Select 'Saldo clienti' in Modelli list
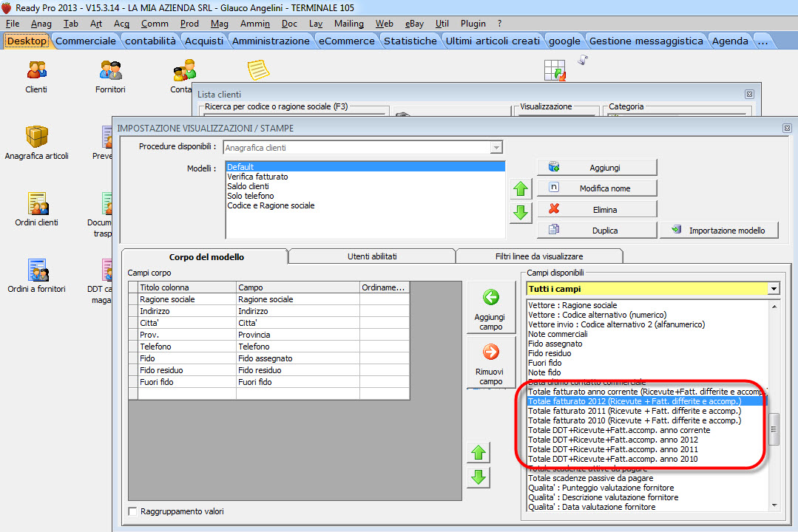Image resolution: width=798 pixels, height=532 pixels. point(248,187)
